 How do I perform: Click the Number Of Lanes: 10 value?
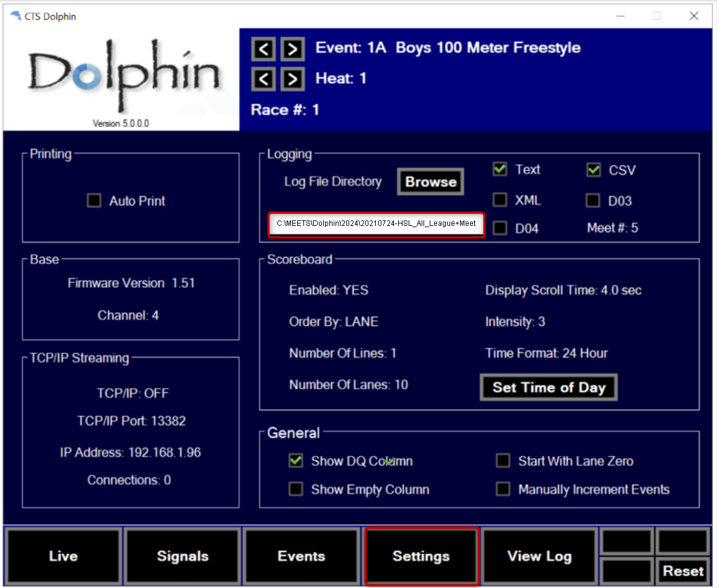pyautogui.click(x=349, y=384)
